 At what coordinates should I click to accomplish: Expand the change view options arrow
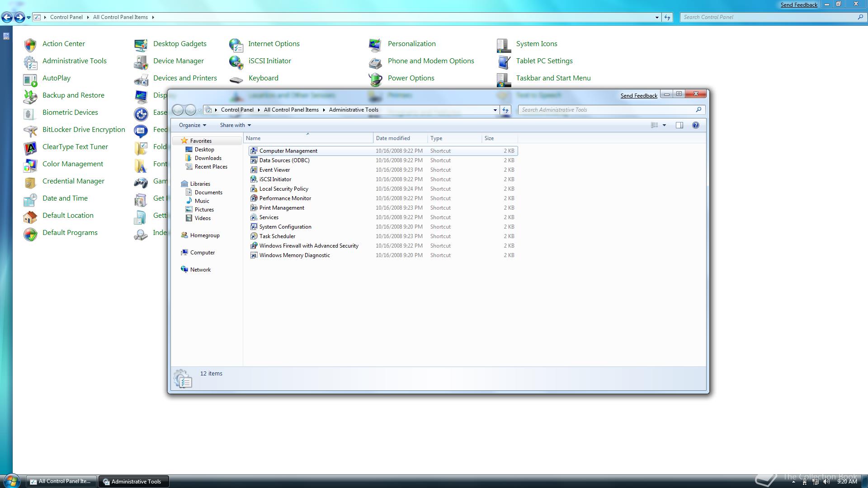click(x=664, y=125)
